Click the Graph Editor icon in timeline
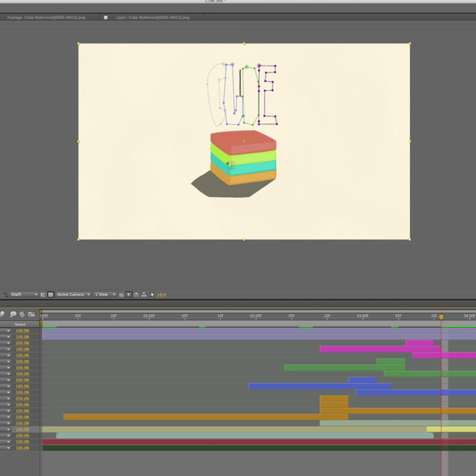Image resolution: width=476 pixels, height=476 pixels. [x=31, y=314]
